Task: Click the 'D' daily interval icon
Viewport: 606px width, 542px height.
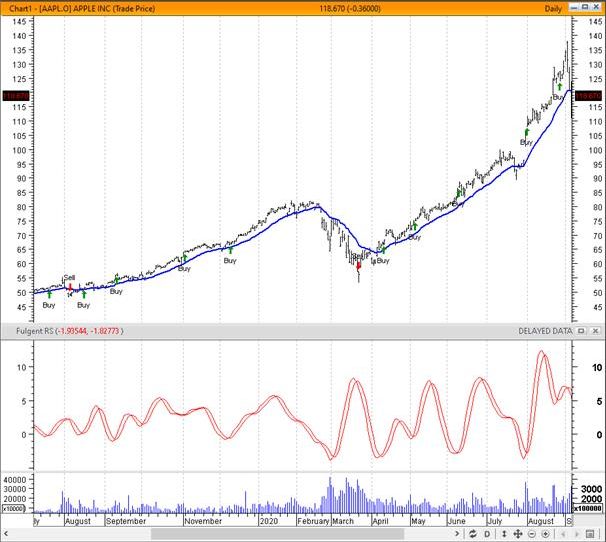Action: (487, 534)
